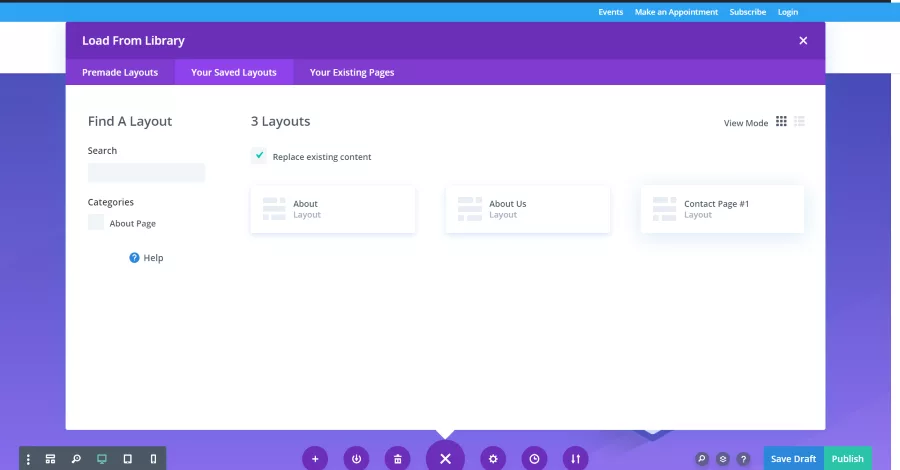
Task: Open Editing History clock icon
Action: pyautogui.click(x=534, y=459)
